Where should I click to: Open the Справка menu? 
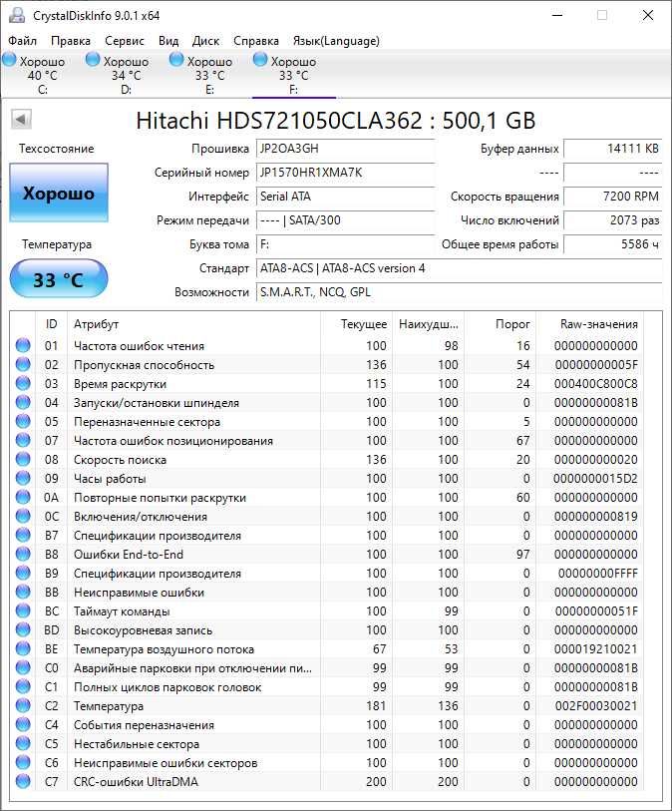pos(256,41)
